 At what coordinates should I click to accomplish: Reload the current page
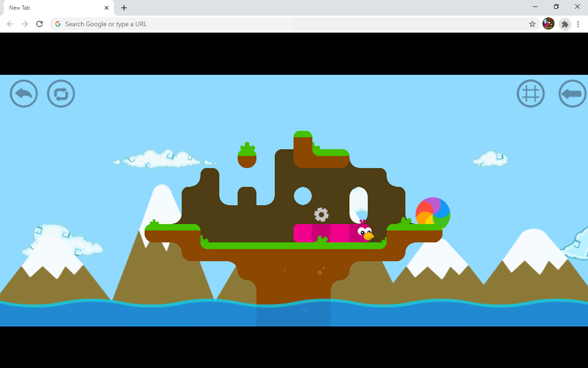[40, 23]
